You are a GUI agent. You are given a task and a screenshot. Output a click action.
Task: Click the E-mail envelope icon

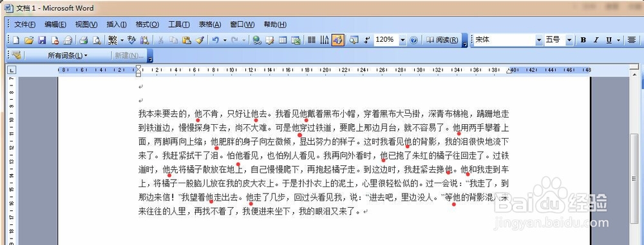click(68, 41)
